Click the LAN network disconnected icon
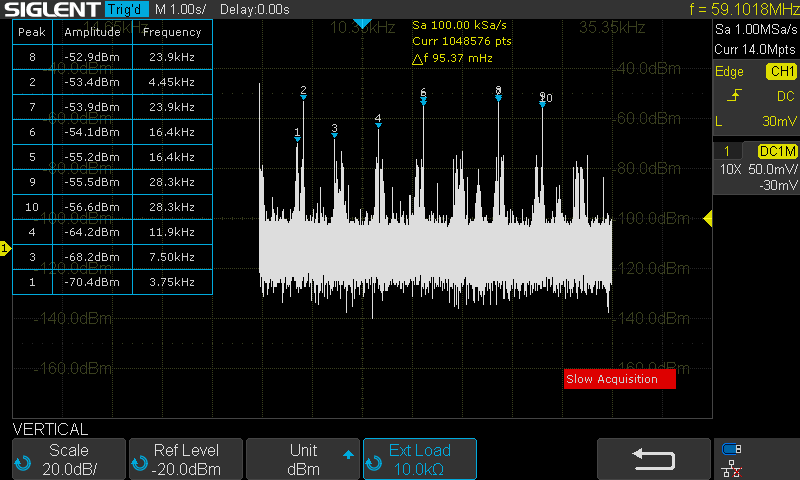Image resolution: width=800 pixels, height=480 pixels. 732,469
